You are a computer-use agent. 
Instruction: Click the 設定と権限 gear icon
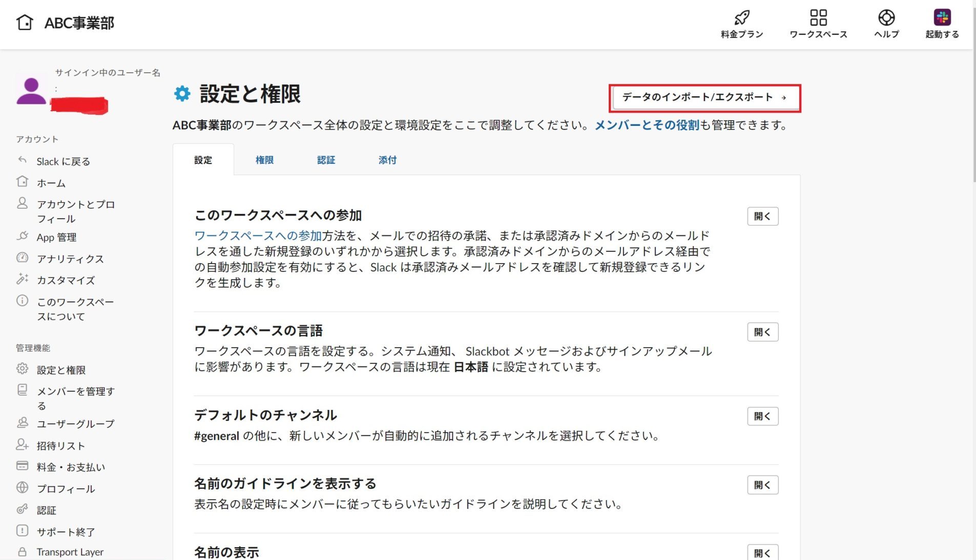click(22, 369)
